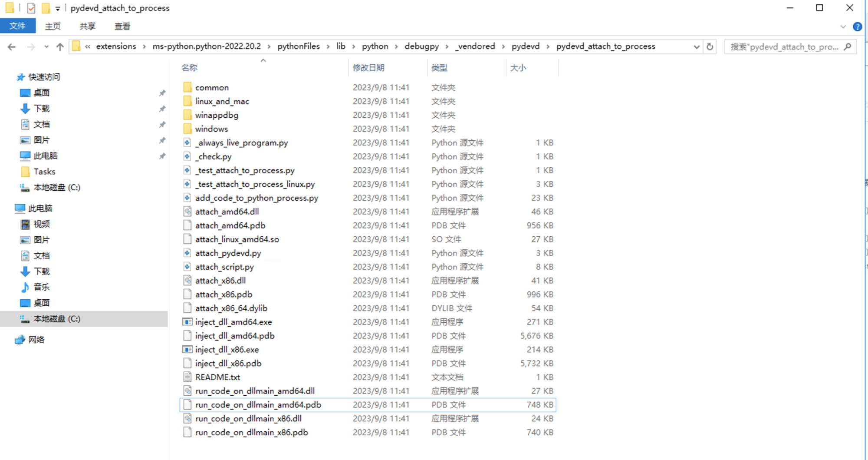Sort files by 大小 column header
The height and width of the screenshot is (460, 868).
(x=518, y=68)
